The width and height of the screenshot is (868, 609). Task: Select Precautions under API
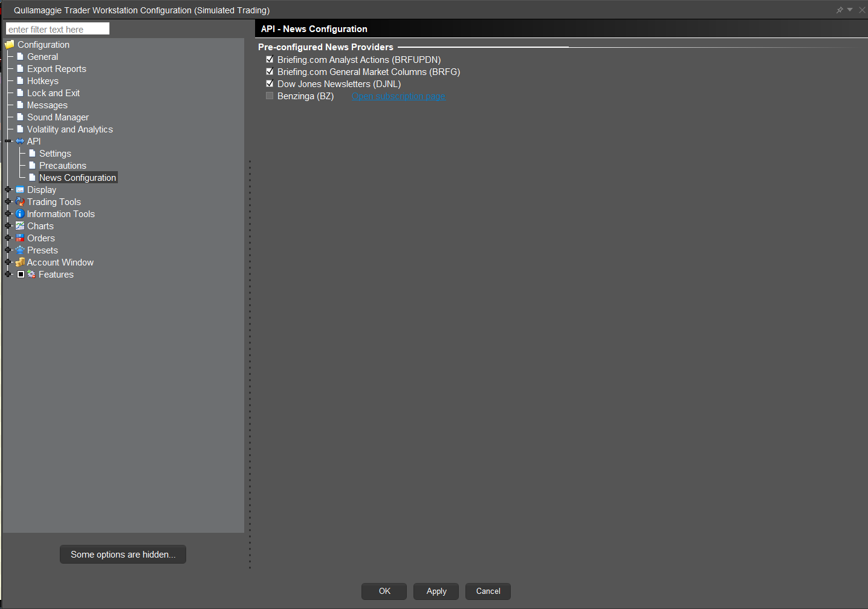[62, 166]
